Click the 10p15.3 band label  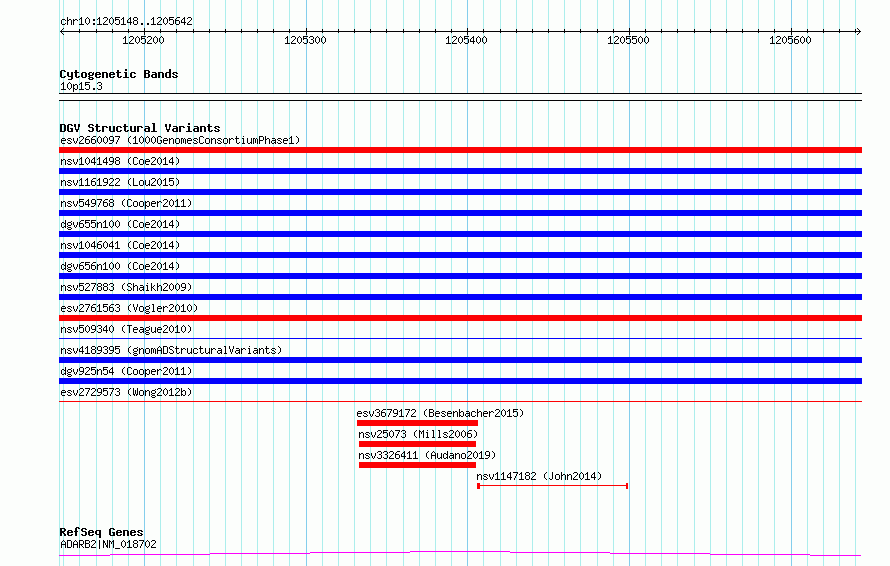point(81,86)
